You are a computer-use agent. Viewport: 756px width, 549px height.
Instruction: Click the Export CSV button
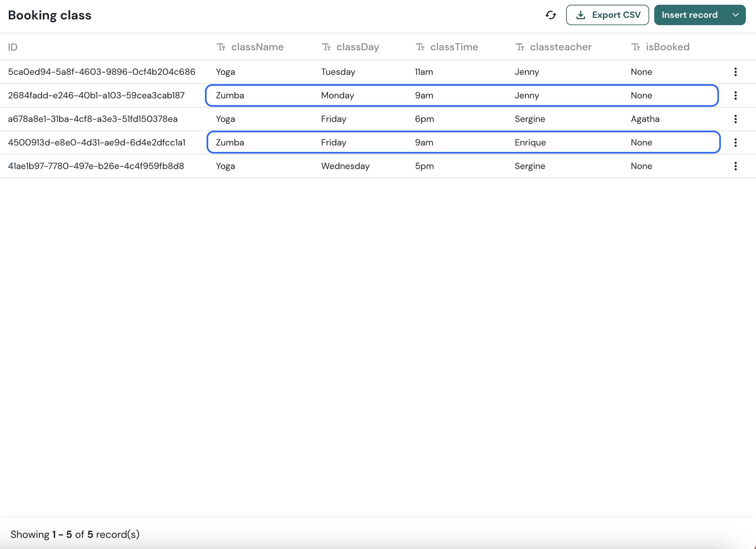click(607, 15)
